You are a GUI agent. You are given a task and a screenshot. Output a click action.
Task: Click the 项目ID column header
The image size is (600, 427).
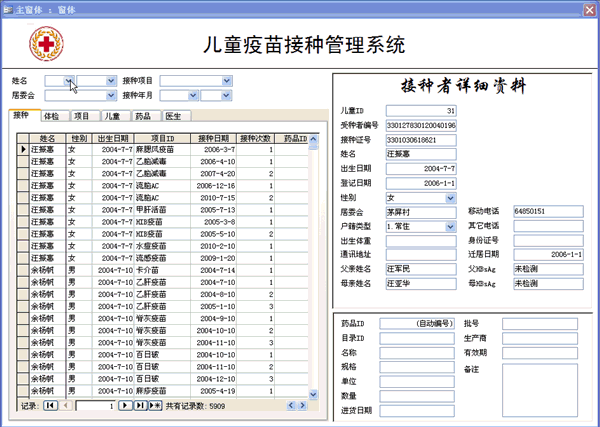point(162,139)
